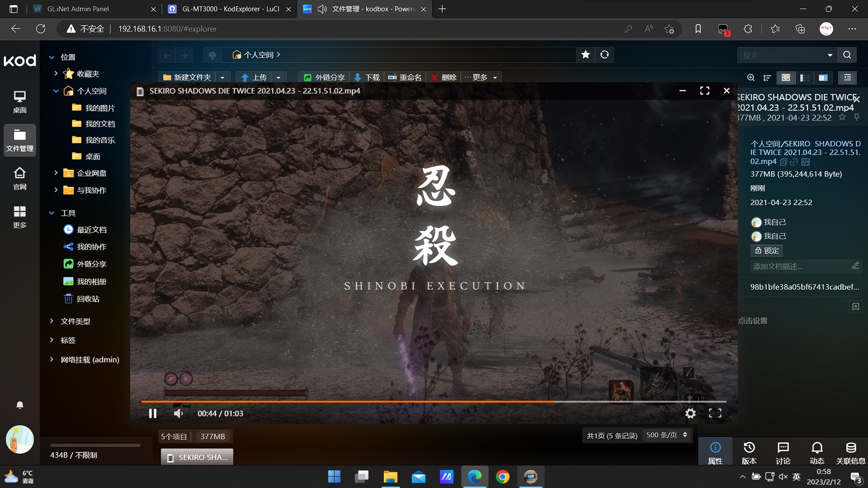Open the sort order options
868x488 pixels.
coord(767,78)
